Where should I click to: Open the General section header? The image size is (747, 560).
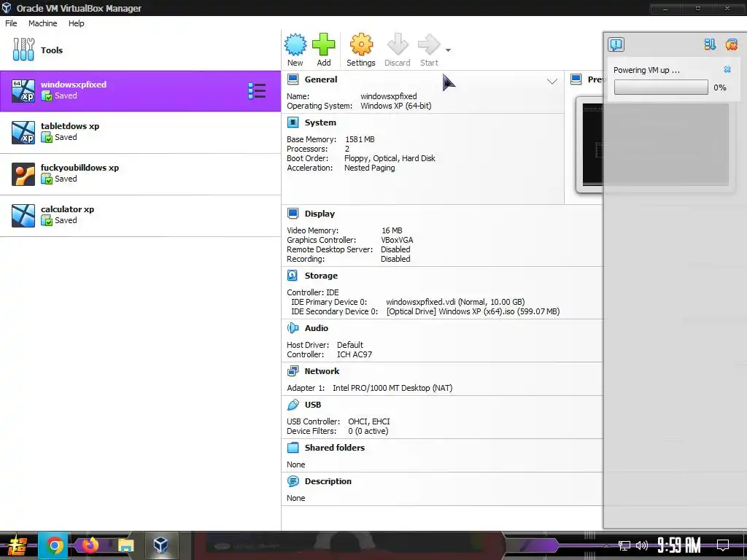click(321, 79)
